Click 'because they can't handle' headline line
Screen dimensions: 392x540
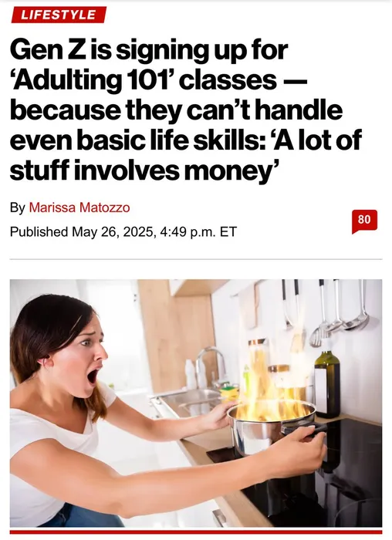[177, 110]
